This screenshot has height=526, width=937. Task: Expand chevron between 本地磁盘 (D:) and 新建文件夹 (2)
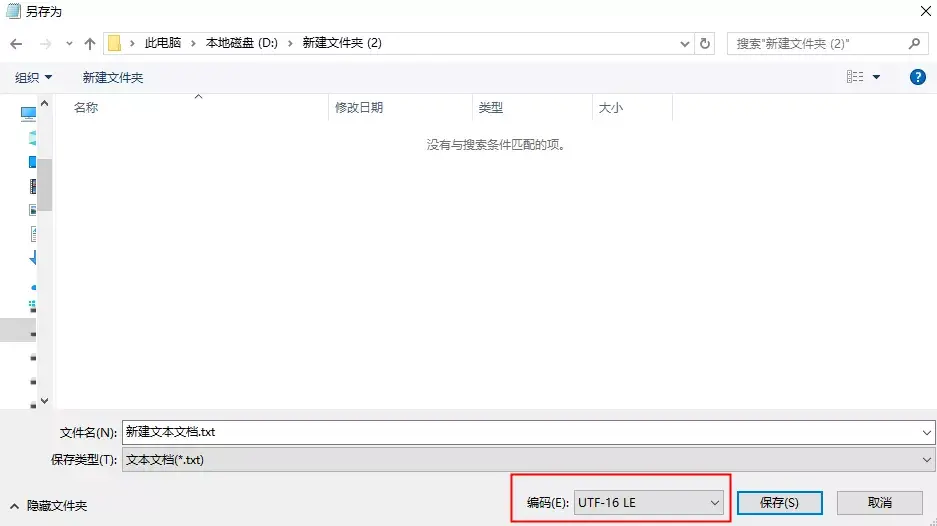coord(290,43)
